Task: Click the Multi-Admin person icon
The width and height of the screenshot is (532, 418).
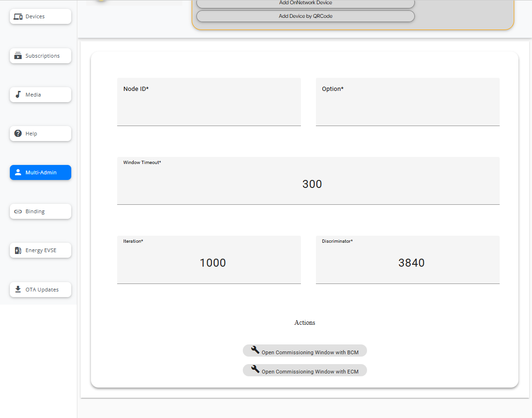Action: click(x=18, y=172)
